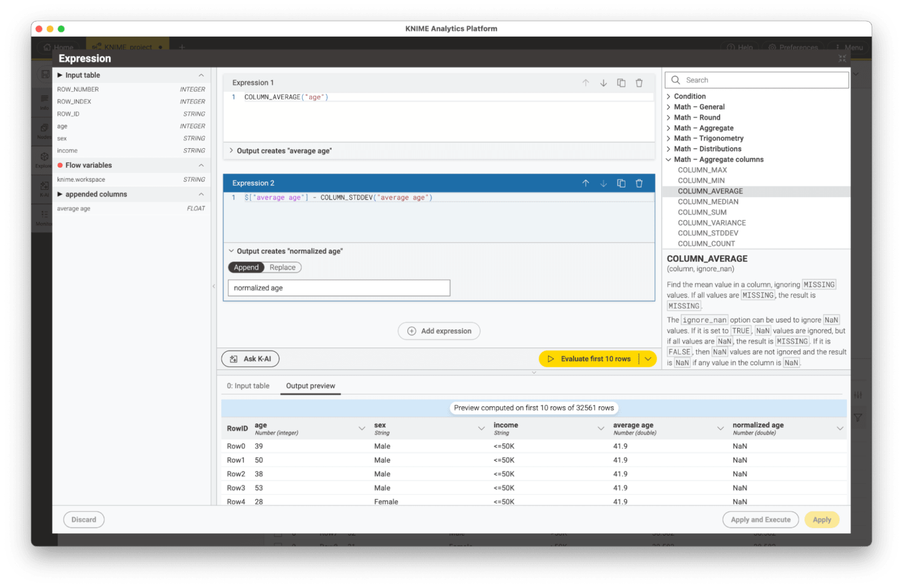Screen dimensions: 903x588
Task: Select COLUMN_COUNT function
Action: pos(706,244)
